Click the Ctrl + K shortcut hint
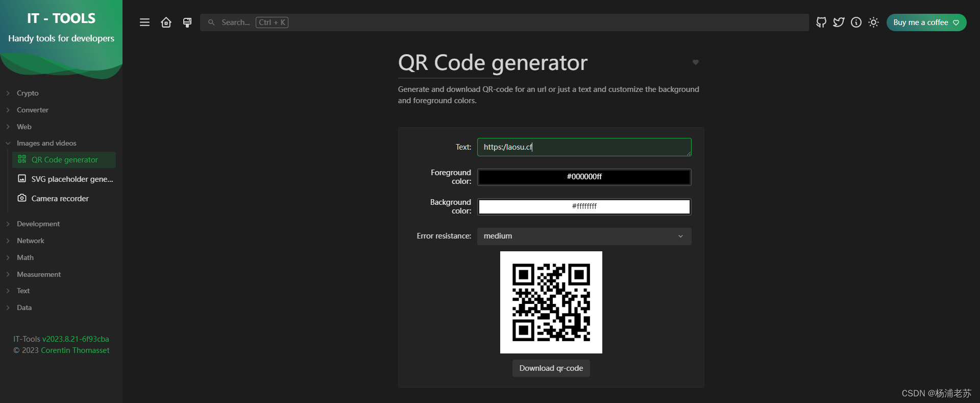Screen dimensions: 980x403 (x=272, y=22)
